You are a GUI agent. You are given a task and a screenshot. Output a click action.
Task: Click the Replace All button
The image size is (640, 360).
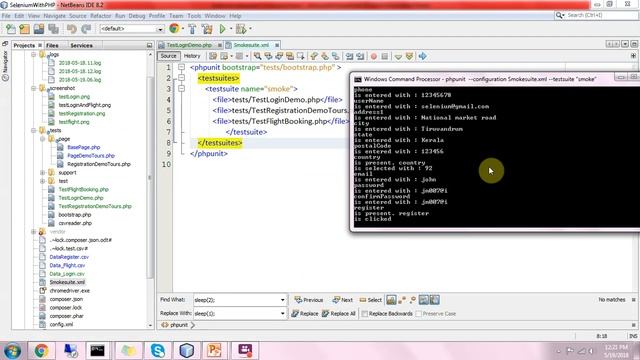339,313
